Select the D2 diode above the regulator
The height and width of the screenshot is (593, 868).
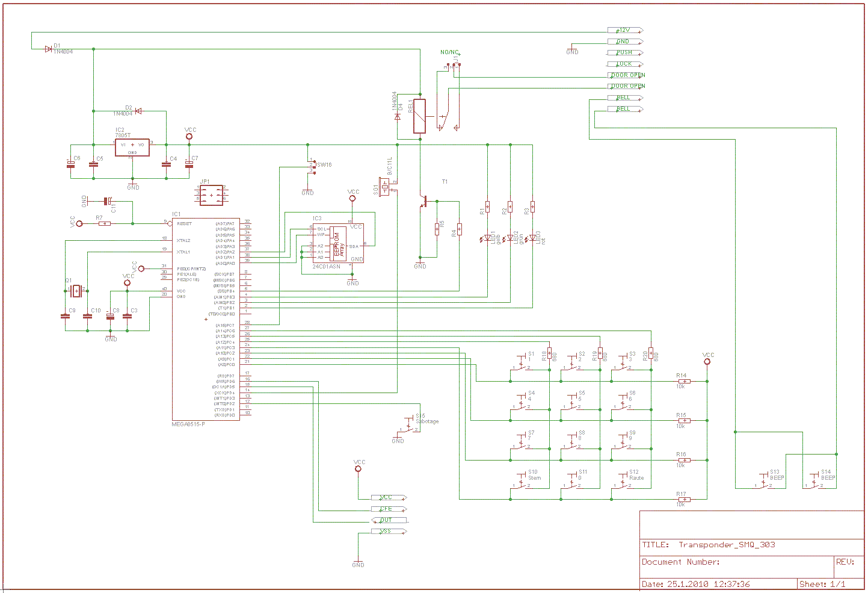pyautogui.click(x=138, y=111)
